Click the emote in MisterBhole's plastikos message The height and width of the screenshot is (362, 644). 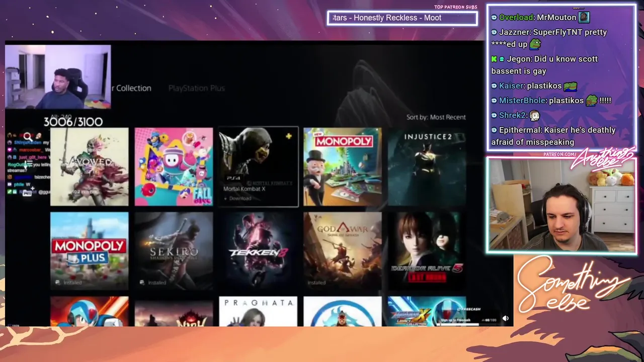tap(591, 101)
